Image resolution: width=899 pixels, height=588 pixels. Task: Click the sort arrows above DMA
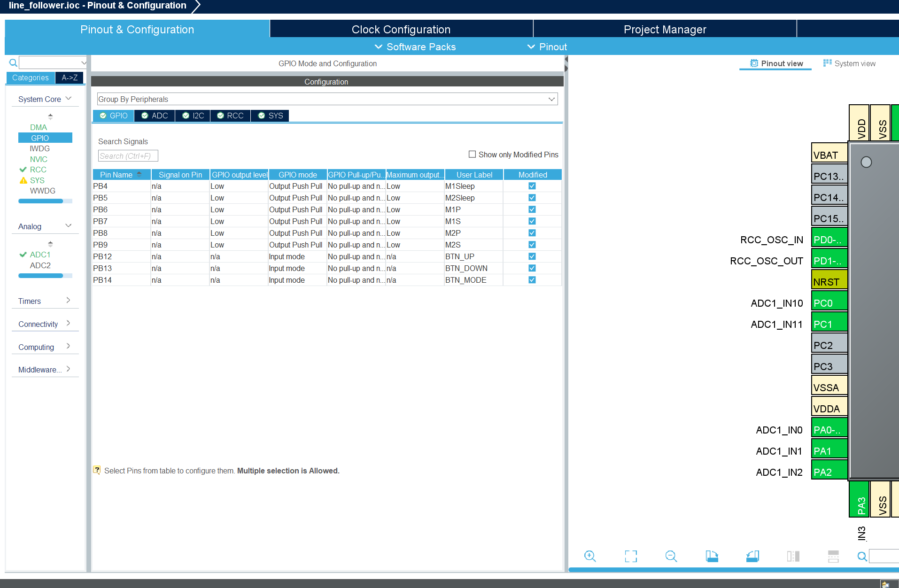(x=50, y=116)
